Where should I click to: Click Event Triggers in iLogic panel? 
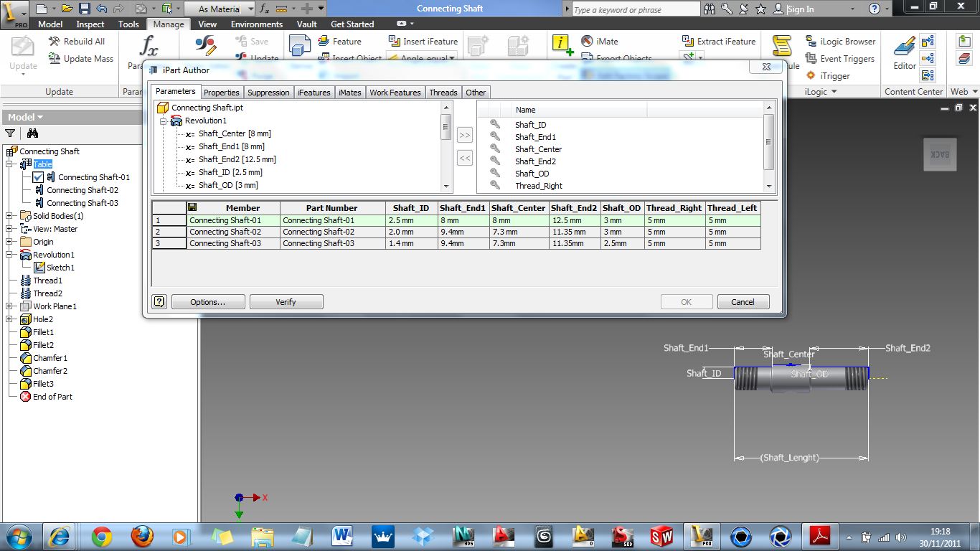840,59
